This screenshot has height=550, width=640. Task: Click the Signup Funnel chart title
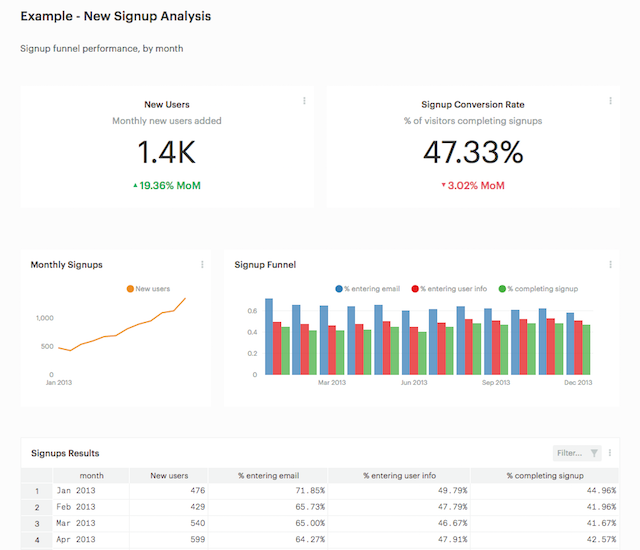[x=265, y=265]
